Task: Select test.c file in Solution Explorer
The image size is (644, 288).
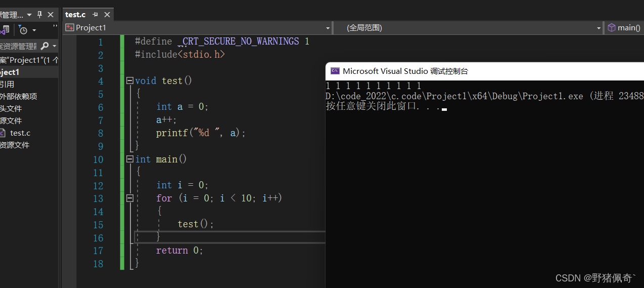Action: point(20,133)
